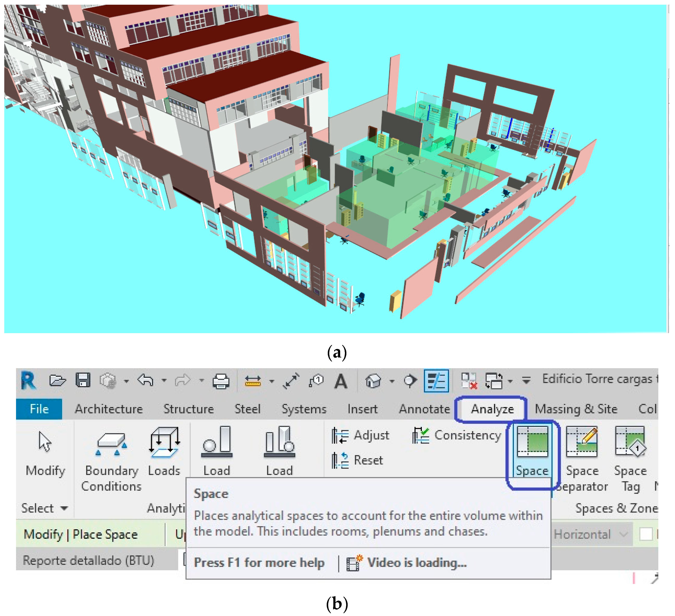Switch to the Analyze ribbon tab
Viewport: 675px width, 616px height.
[x=492, y=409]
